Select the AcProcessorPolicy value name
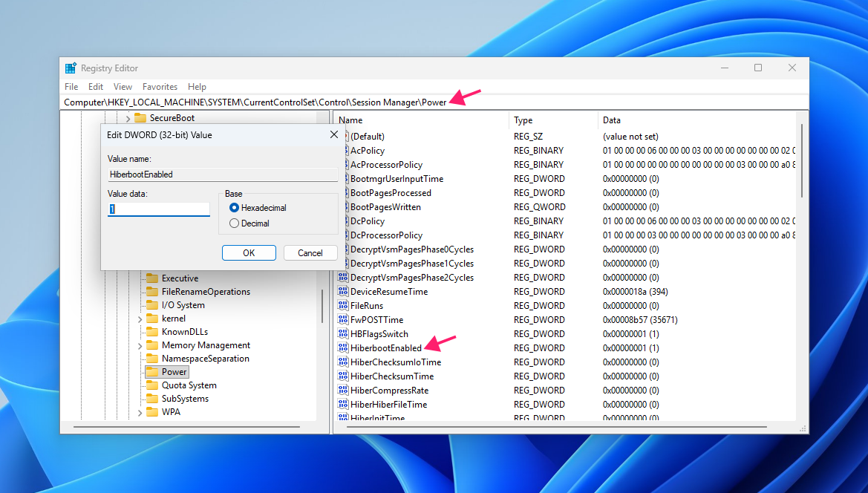The width and height of the screenshot is (868, 493). pyautogui.click(x=386, y=164)
